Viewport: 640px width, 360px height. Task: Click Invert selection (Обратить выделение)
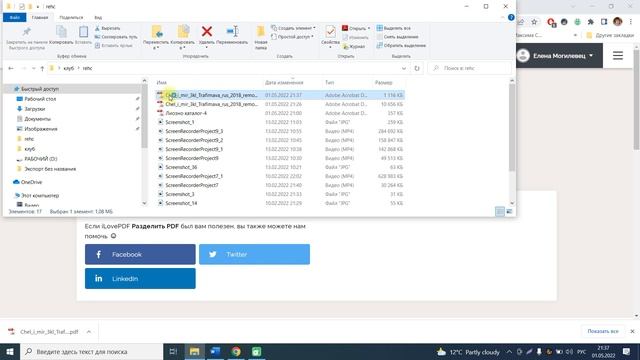coord(401,45)
